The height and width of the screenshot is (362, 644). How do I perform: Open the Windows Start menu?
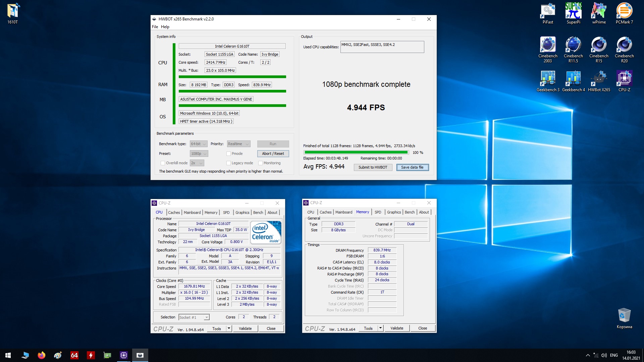point(8,355)
